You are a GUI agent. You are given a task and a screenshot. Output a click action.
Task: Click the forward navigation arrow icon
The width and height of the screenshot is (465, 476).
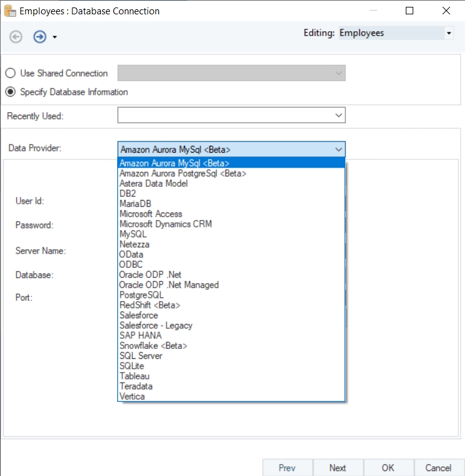pyautogui.click(x=40, y=37)
